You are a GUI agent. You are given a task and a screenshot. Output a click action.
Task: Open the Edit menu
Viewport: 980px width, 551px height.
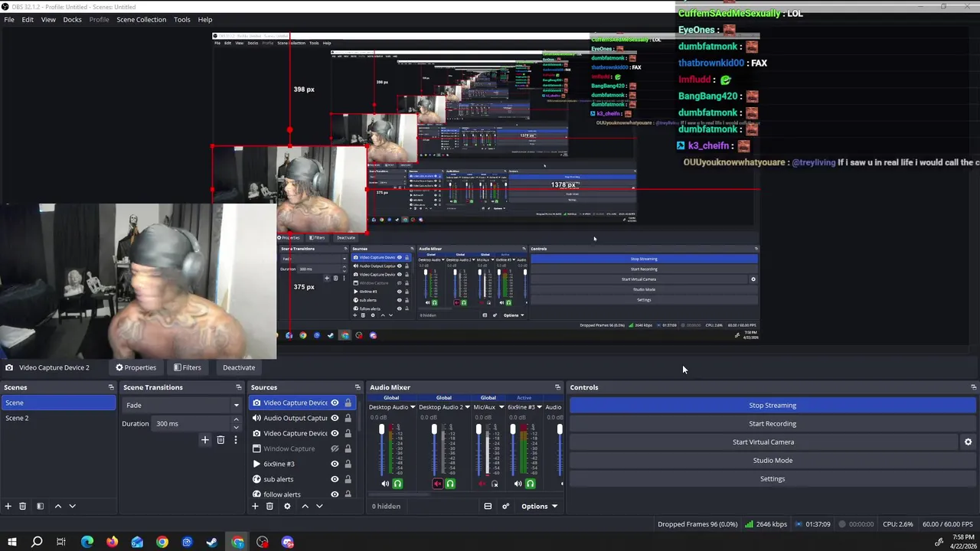point(28,19)
